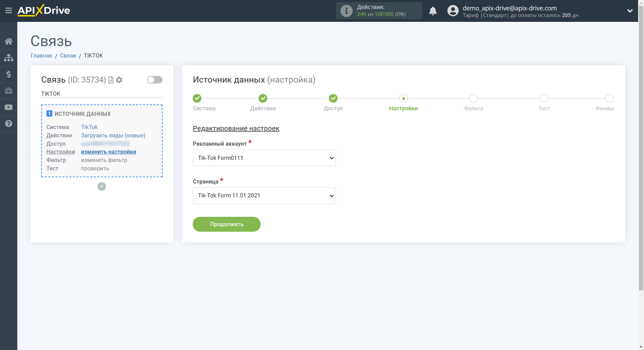Open connection settings gear icon
This screenshot has height=350, width=644.
(119, 80)
